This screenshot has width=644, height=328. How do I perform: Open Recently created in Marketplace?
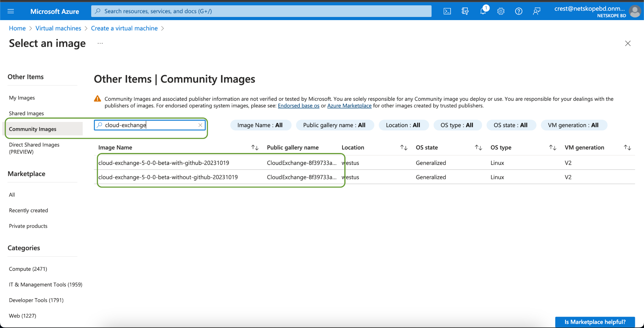28,210
